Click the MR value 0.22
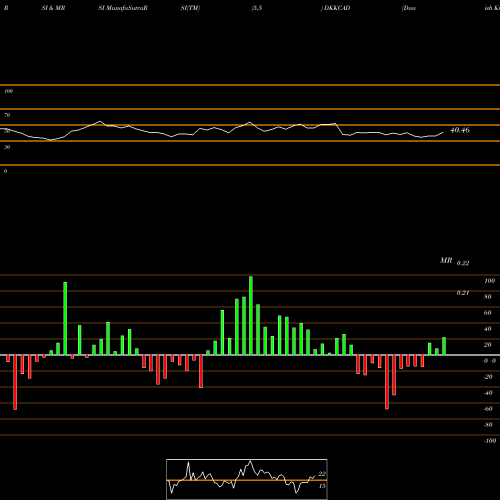The width and height of the screenshot is (500, 500). [x=463, y=263]
